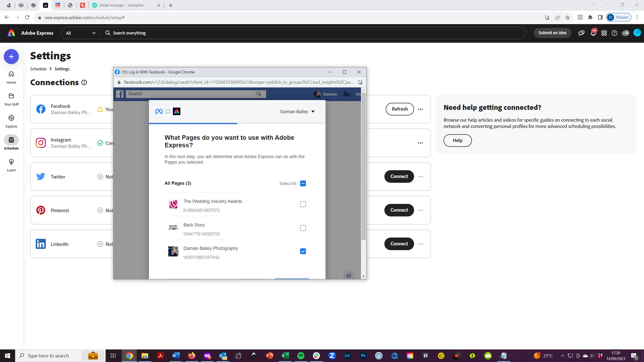Image resolution: width=644 pixels, height=362 pixels.
Task: Check The Wedding Industry Awards checkbox
Action: coord(303,204)
